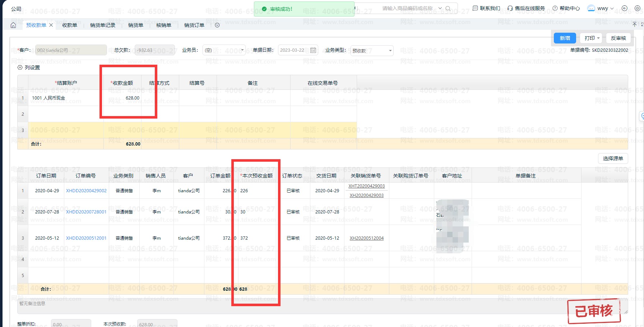Switch to the 销货单记录 tab

pos(102,25)
